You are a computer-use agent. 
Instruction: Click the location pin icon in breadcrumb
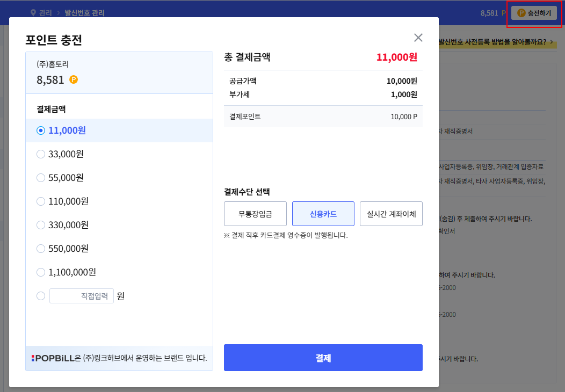click(33, 12)
